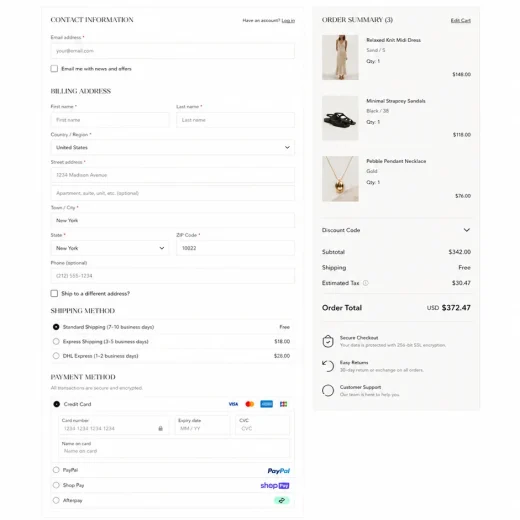Enable Email me with news and offers
Viewport: 520px width, 520px height.
(54, 69)
